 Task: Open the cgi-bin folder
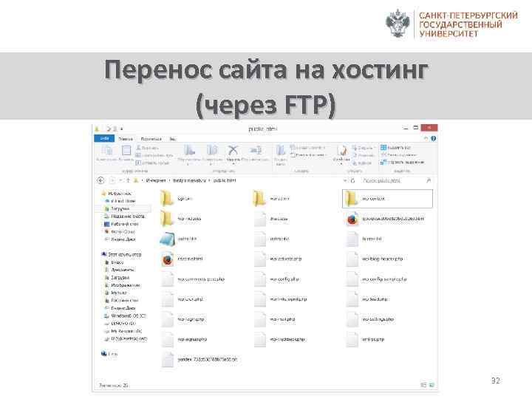pos(177,199)
